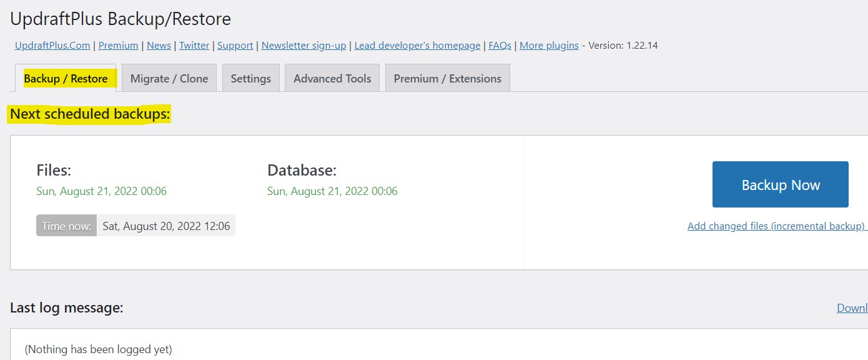Visit the UpdraftPlus.Com homepage link
This screenshot has width=868, height=360.
(51, 45)
